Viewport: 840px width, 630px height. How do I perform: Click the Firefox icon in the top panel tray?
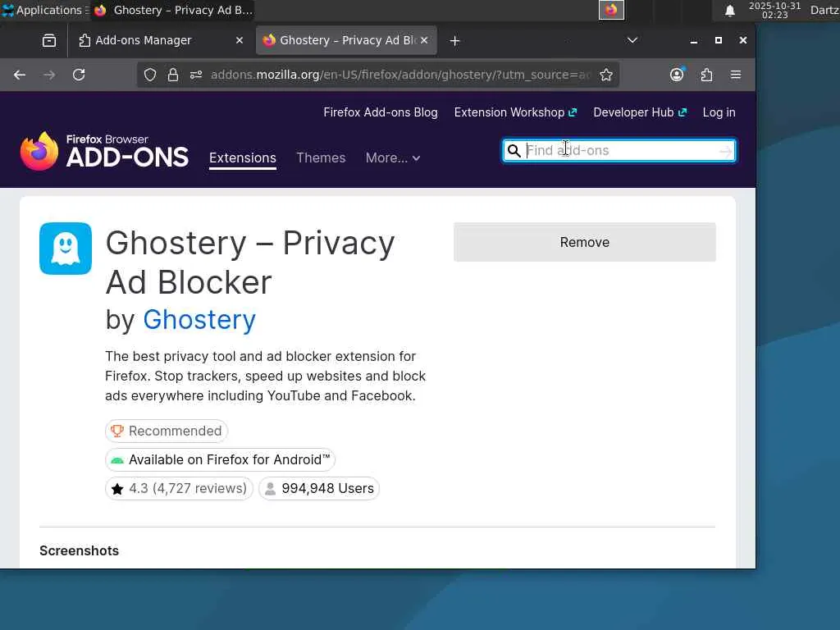point(611,10)
